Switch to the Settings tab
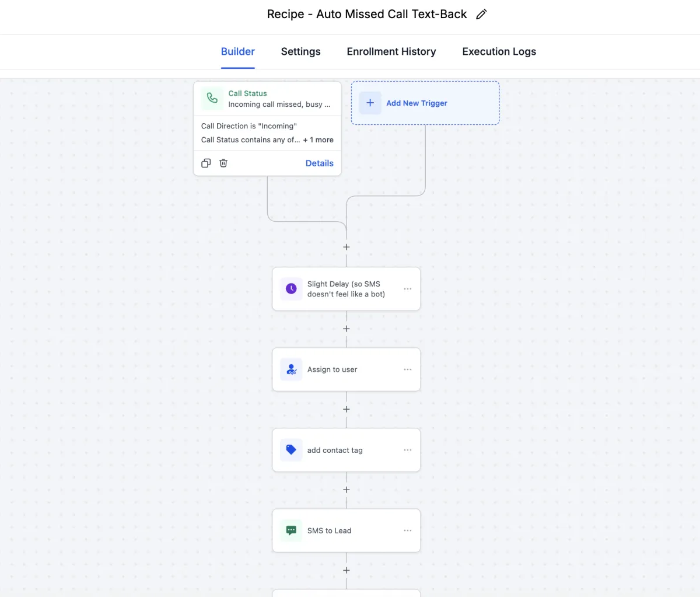 point(300,51)
